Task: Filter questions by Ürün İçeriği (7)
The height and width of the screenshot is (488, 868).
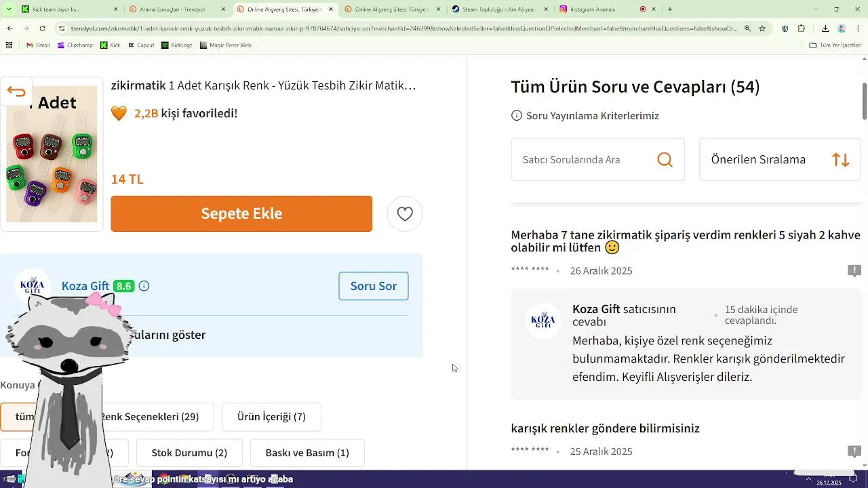Action: tap(271, 417)
